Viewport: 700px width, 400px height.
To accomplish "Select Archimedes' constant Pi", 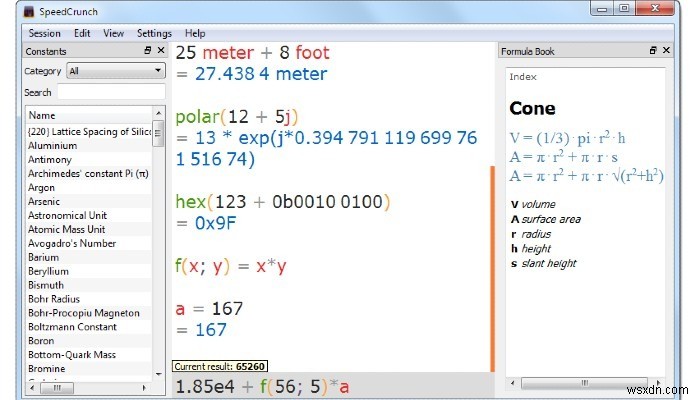I will 89,173.
